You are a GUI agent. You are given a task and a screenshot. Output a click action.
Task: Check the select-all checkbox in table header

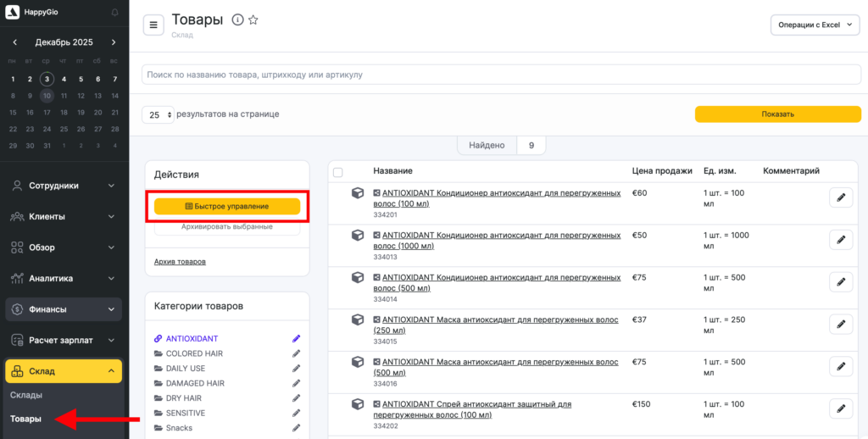(338, 172)
